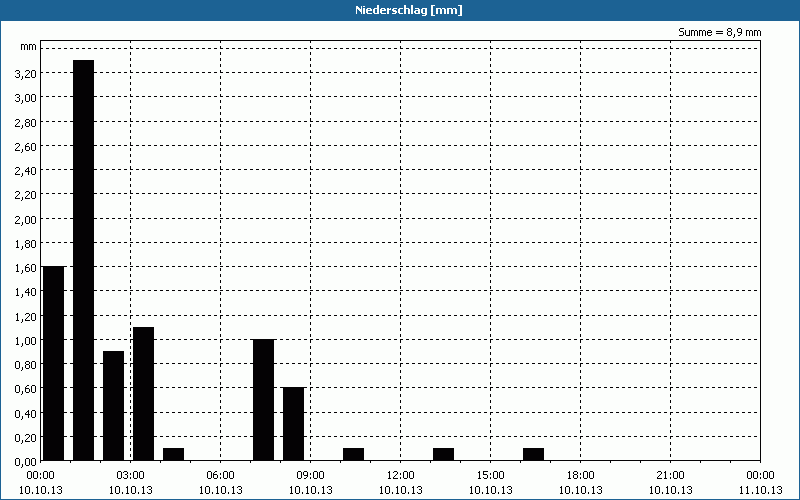Click the 09:00 x-axis time label

click(x=310, y=476)
